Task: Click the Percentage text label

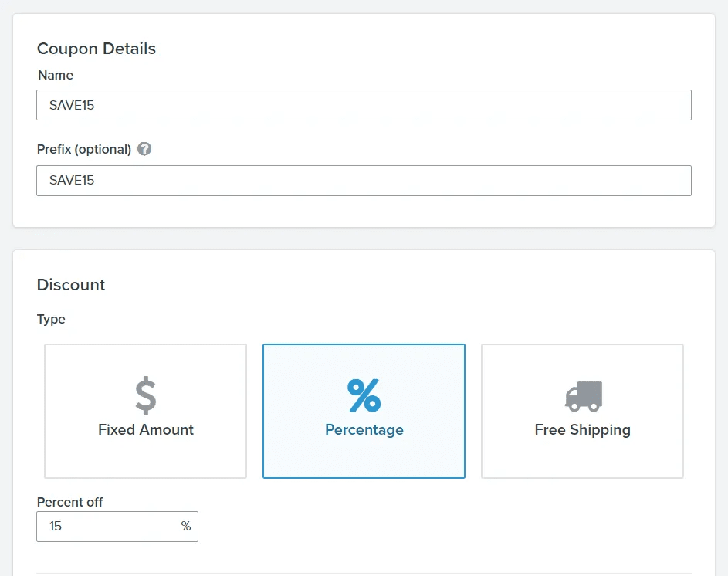Action: [x=364, y=430]
